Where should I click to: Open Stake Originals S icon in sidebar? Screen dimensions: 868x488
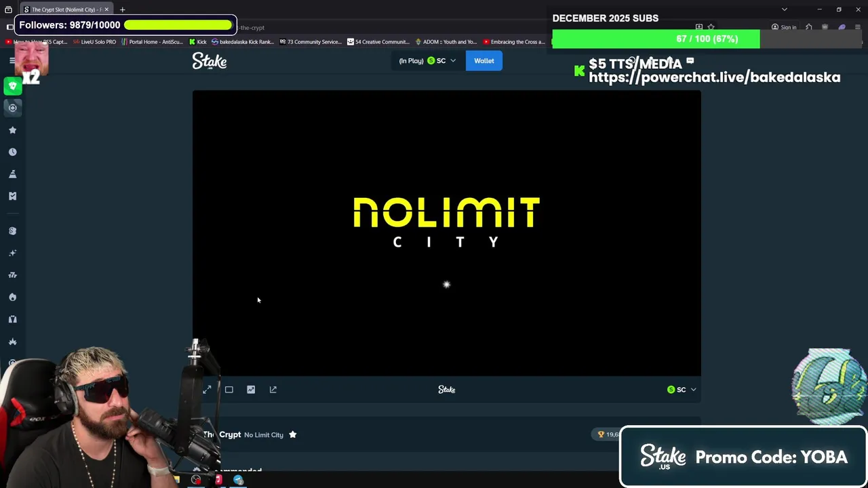click(12, 231)
